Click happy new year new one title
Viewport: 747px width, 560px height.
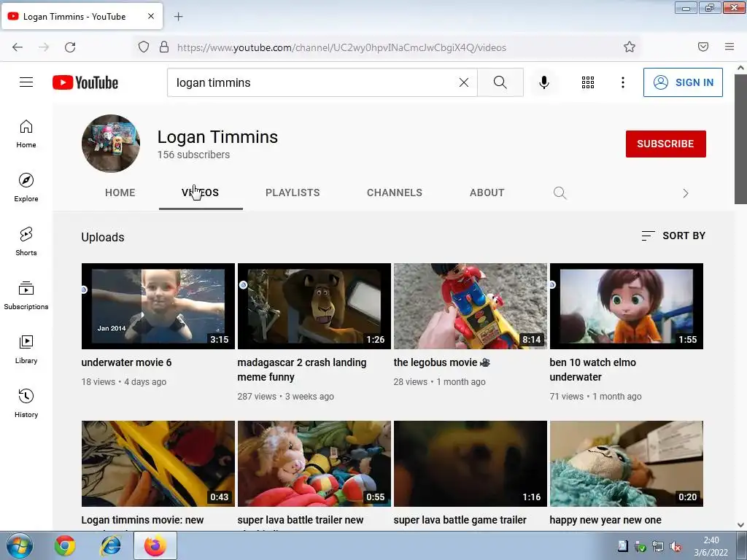(x=605, y=520)
